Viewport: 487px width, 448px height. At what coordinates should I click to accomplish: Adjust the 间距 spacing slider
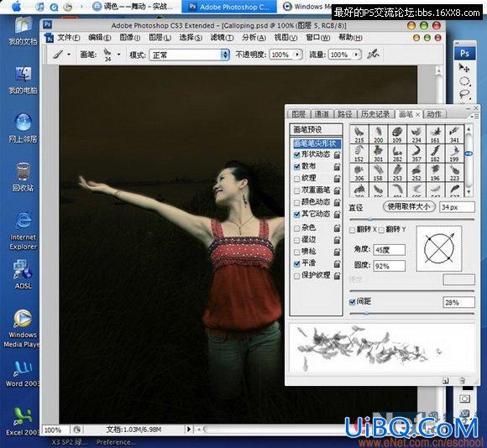click(411, 314)
